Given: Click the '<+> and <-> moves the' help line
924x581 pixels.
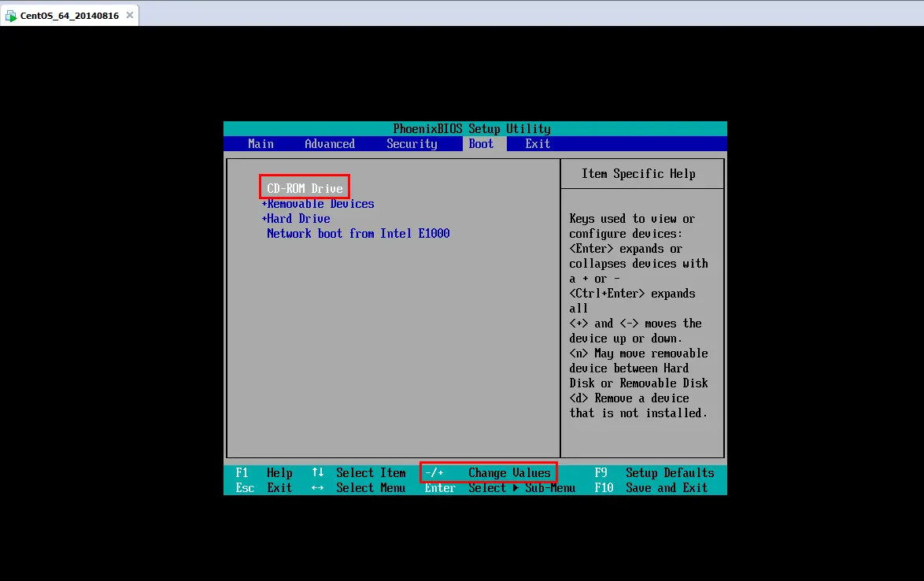Looking at the screenshot, I should click(635, 324).
